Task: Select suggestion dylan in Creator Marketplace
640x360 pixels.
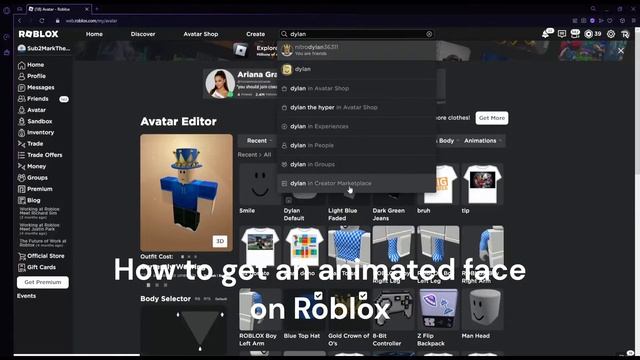Action: (x=357, y=183)
